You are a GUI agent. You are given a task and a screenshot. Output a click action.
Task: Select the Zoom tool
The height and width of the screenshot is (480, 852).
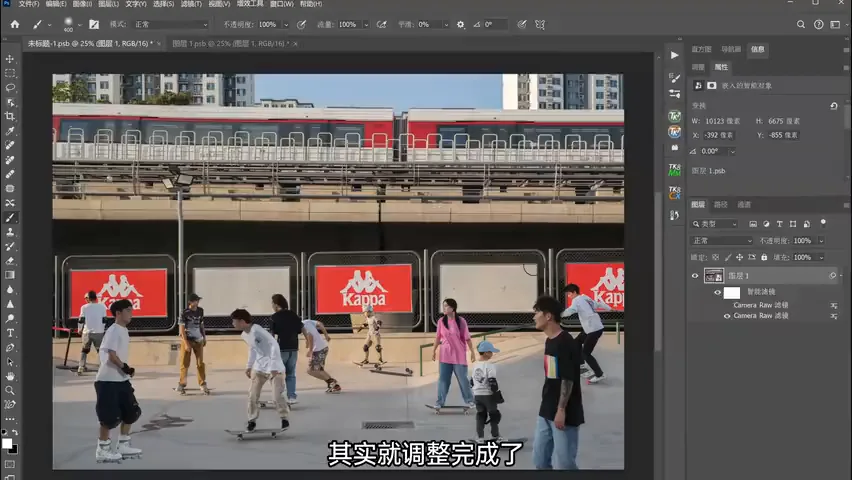click(x=10, y=390)
